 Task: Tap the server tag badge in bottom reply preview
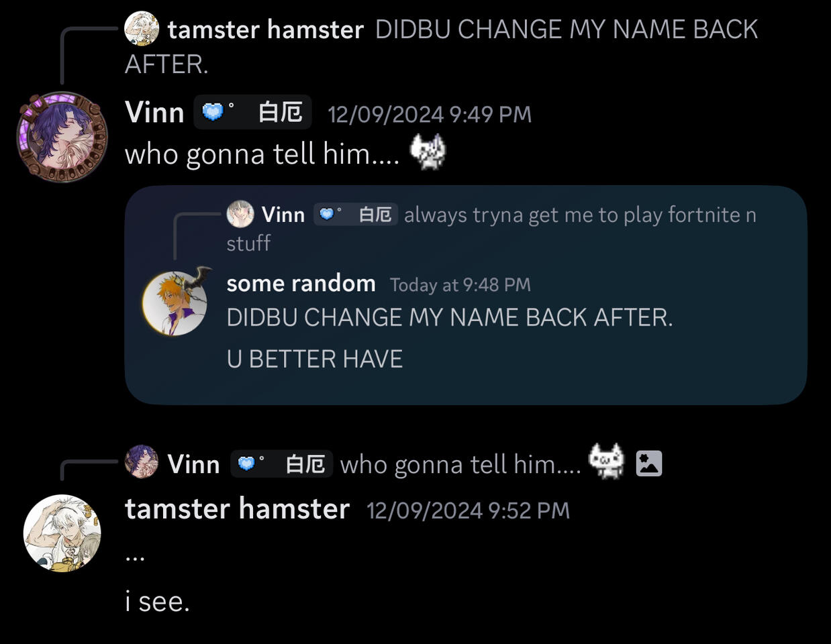pyautogui.click(x=282, y=464)
